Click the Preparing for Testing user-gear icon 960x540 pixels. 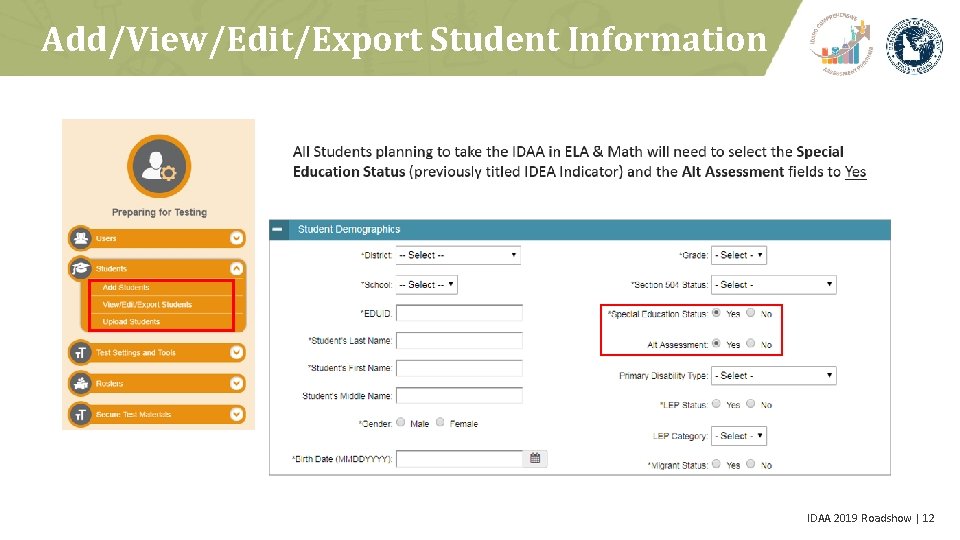[x=159, y=167]
